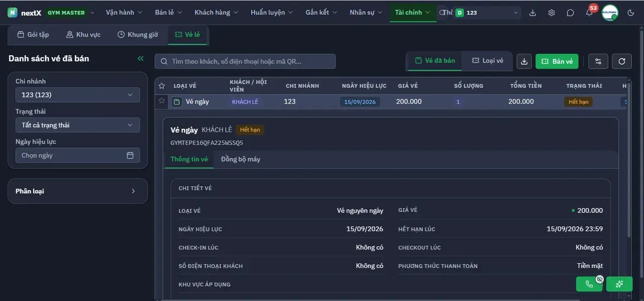
Task: Open the GYM MASTER app switcher
Action: click(x=70, y=13)
